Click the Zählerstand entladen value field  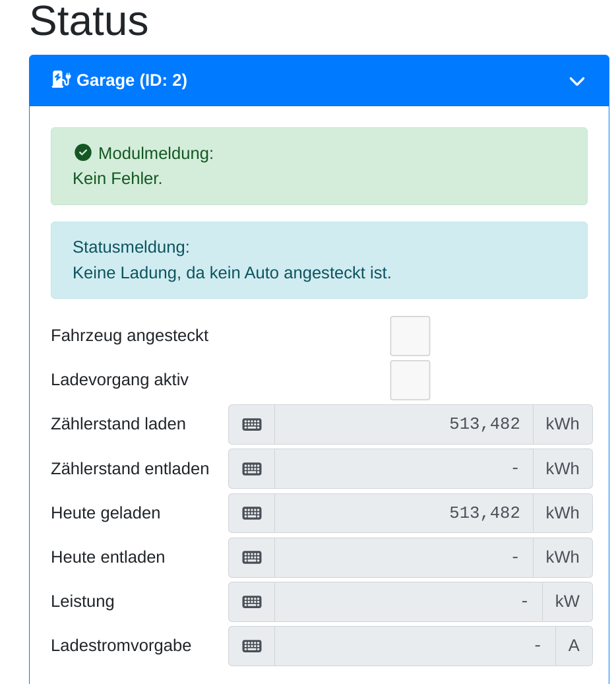click(x=404, y=468)
